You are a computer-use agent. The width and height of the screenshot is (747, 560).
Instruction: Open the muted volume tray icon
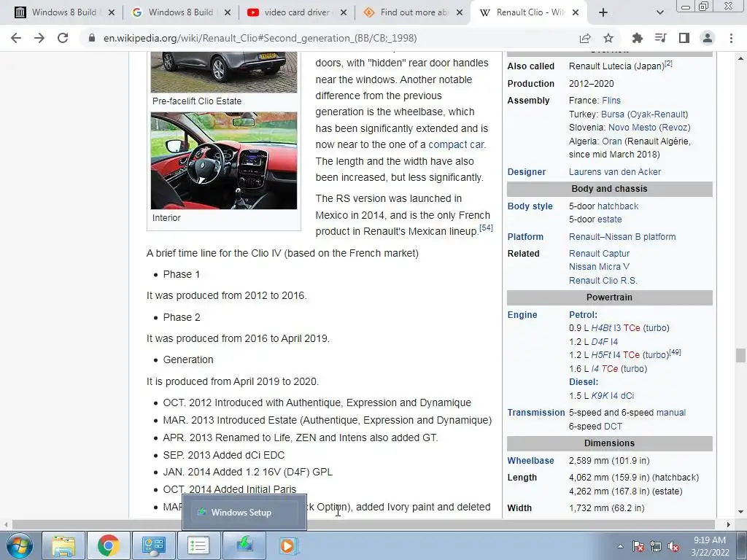(673, 546)
